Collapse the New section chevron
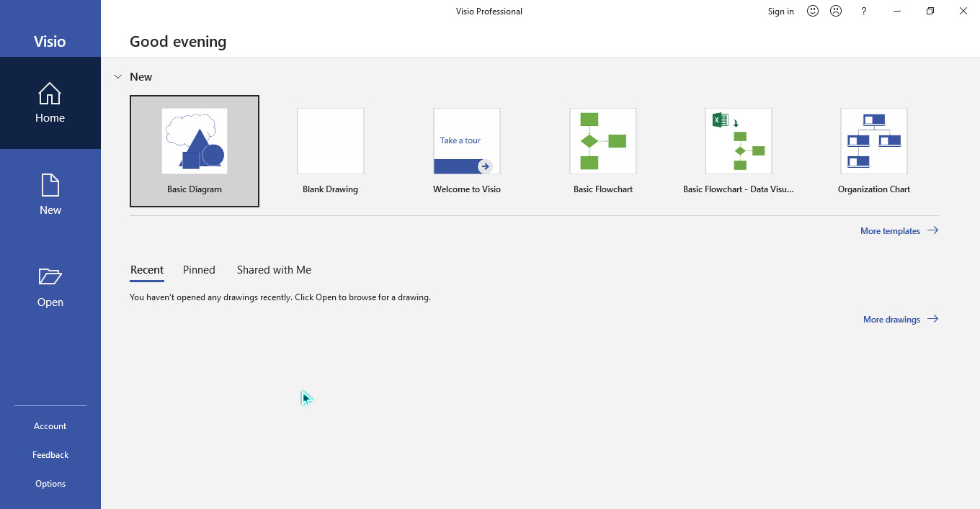Viewport: 980px width, 509px height. [x=118, y=76]
